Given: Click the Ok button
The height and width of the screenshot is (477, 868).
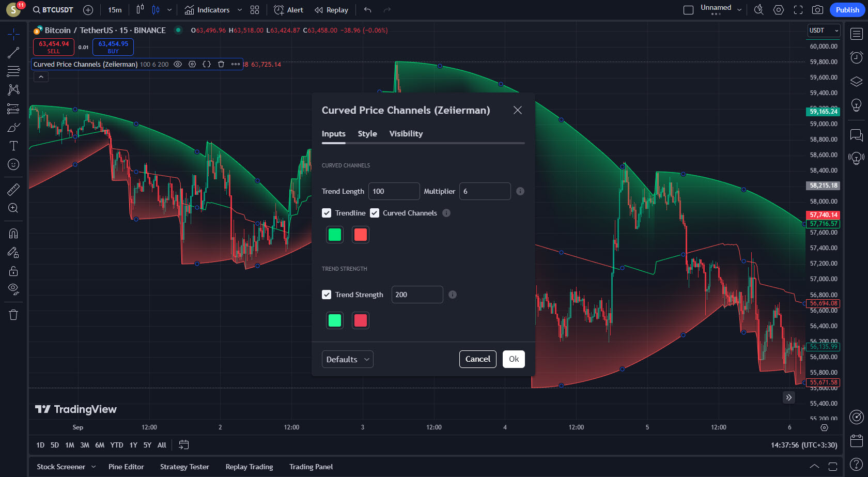Looking at the screenshot, I should (x=514, y=359).
